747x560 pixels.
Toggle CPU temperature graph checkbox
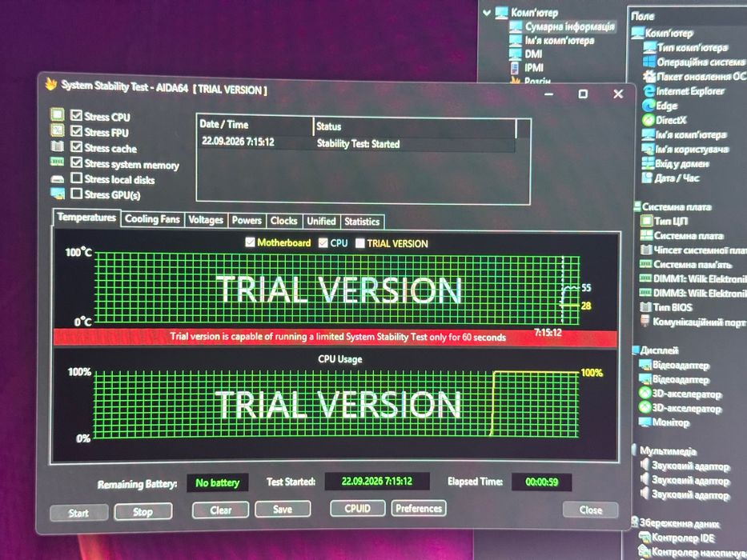(323, 243)
